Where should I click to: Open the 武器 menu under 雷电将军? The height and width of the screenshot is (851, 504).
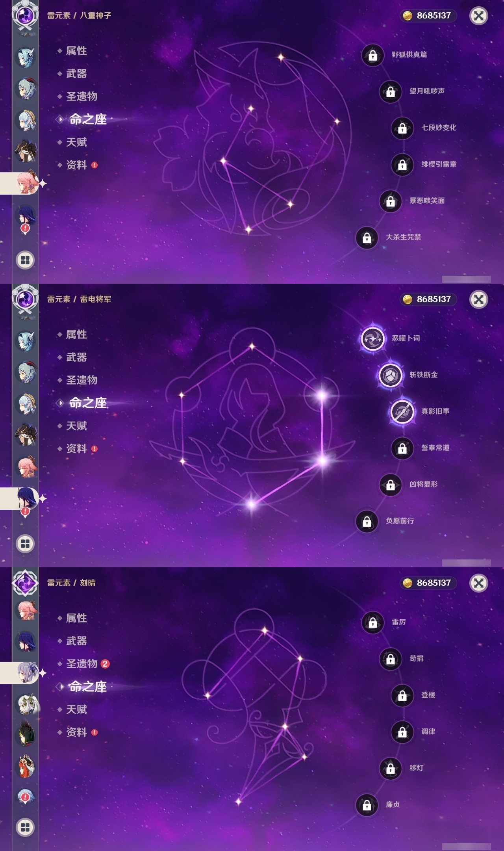click(76, 357)
